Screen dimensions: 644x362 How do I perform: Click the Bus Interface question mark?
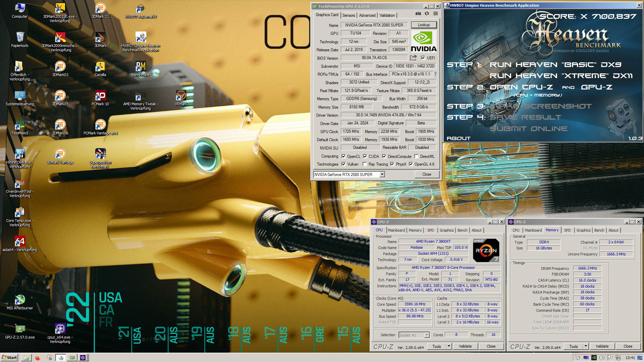435,74
